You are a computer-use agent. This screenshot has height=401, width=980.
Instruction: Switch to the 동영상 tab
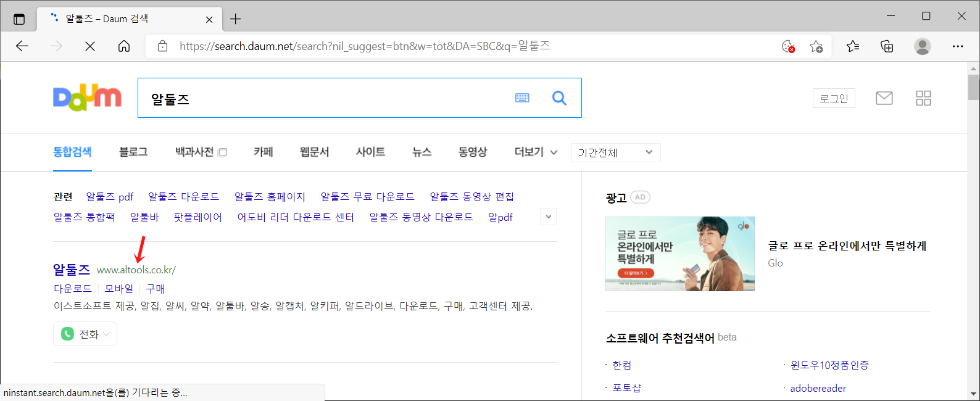point(473,152)
